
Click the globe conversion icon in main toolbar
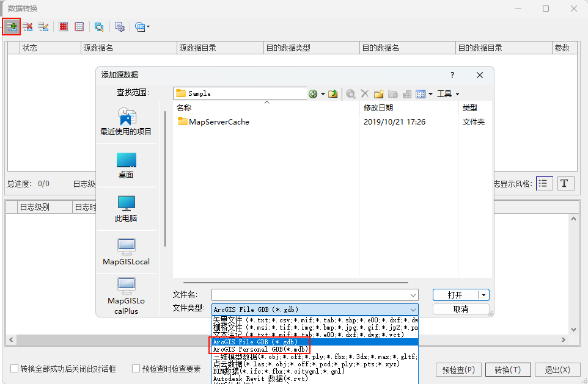click(140, 27)
